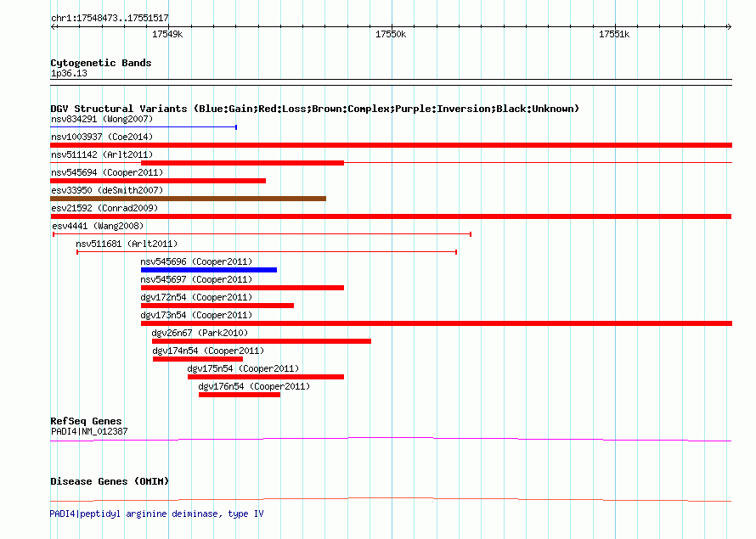Select the red nsv1003937 loss bar
756x539 pixels.
tap(391, 145)
